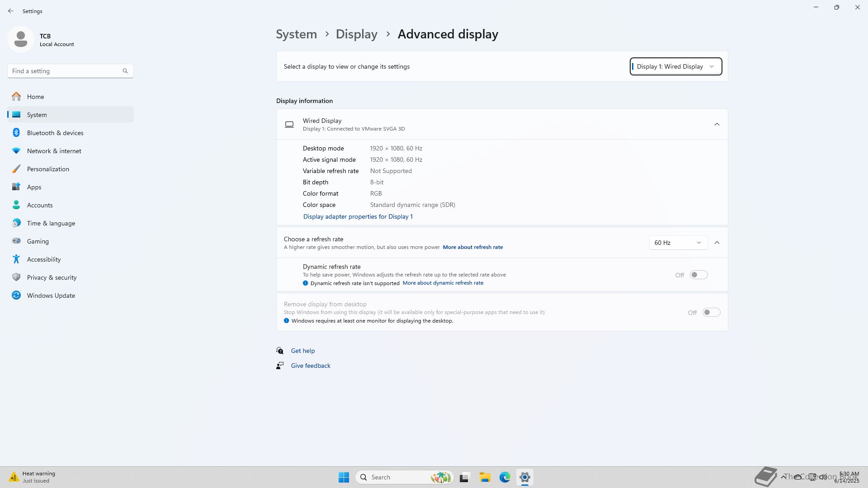Click the Get help icon

coord(280,351)
